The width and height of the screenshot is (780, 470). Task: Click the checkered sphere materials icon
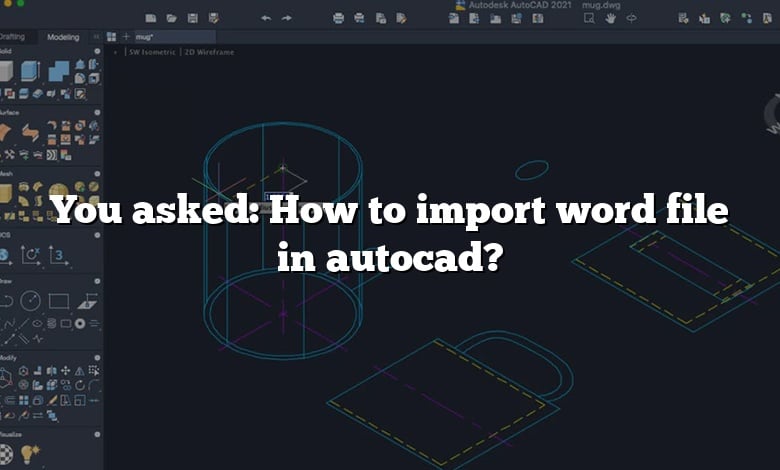click(x=5, y=453)
